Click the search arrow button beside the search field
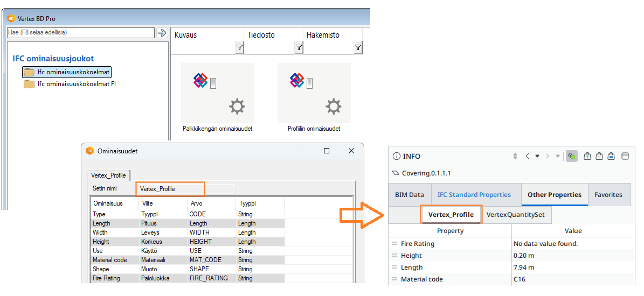The width and height of the screenshot is (644, 296). click(x=162, y=33)
